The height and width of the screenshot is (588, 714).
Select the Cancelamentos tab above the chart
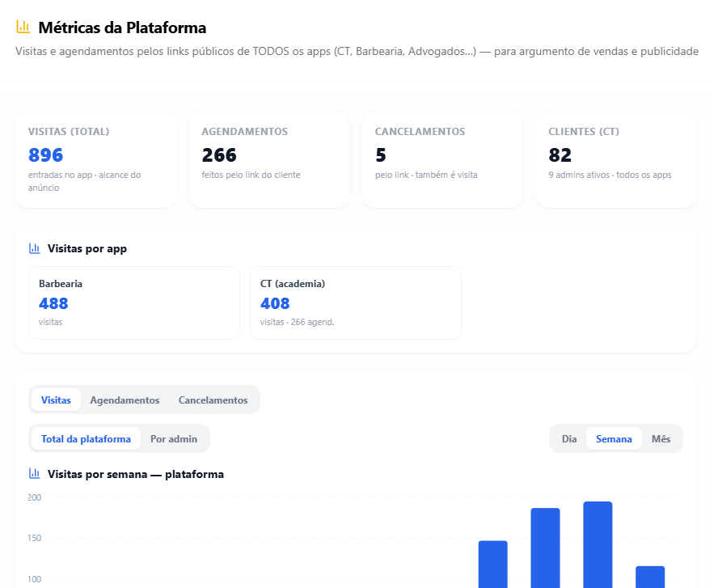[x=213, y=400]
